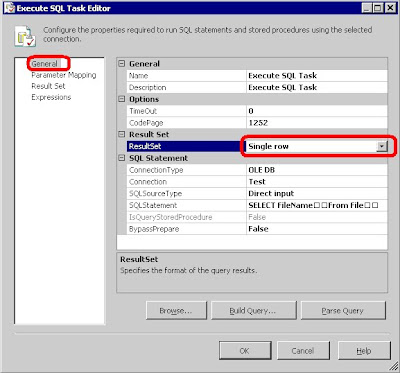Open the Expressions page

tap(51, 97)
